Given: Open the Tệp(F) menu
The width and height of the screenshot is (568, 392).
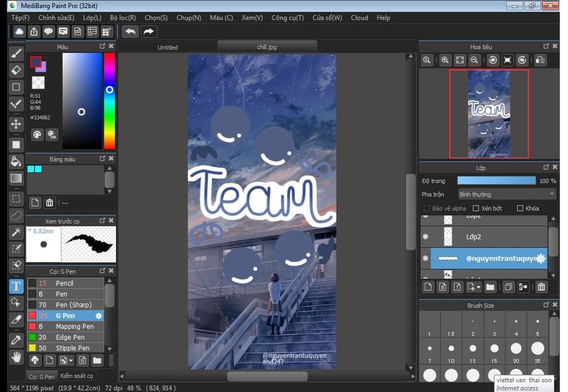Looking at the screenshot, I should click(x=21, y=17).
